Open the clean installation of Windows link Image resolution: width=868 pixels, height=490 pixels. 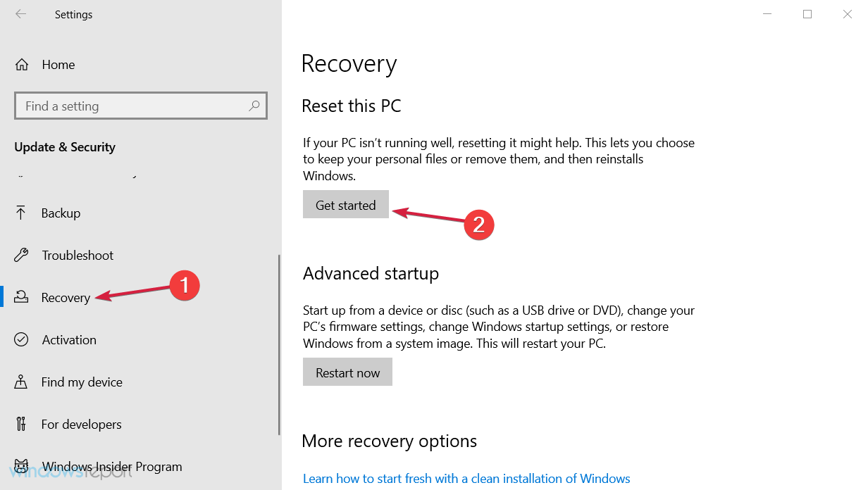click(466, 479)
